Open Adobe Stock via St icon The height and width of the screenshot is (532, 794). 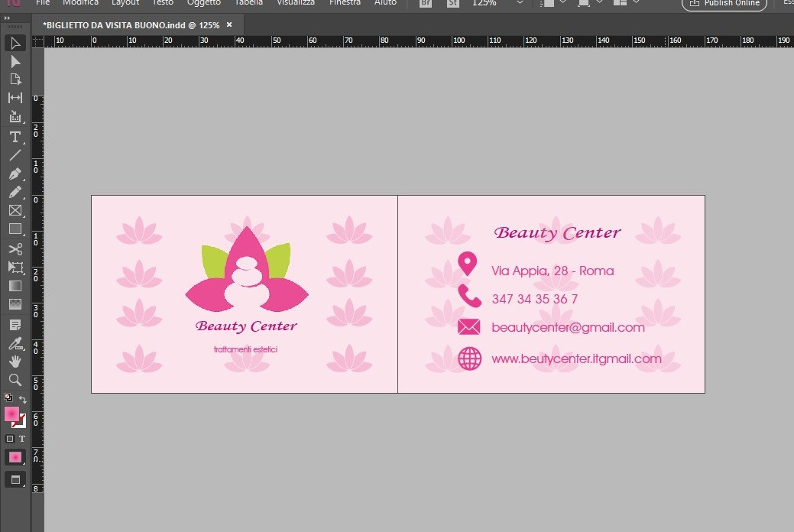pos(452,3)
